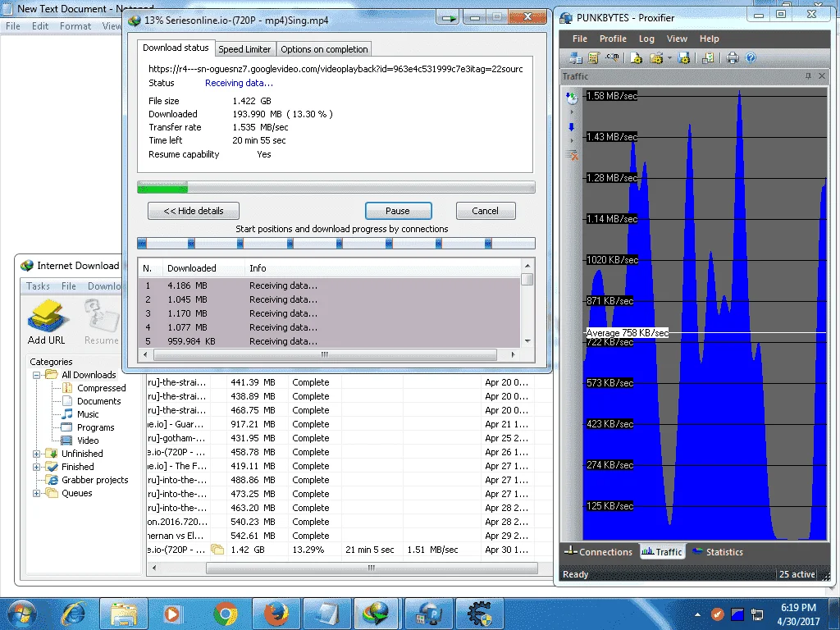This screenshot has width=840, height=630.
Task: Open Proxifier File menu
Action: point(579,39)
